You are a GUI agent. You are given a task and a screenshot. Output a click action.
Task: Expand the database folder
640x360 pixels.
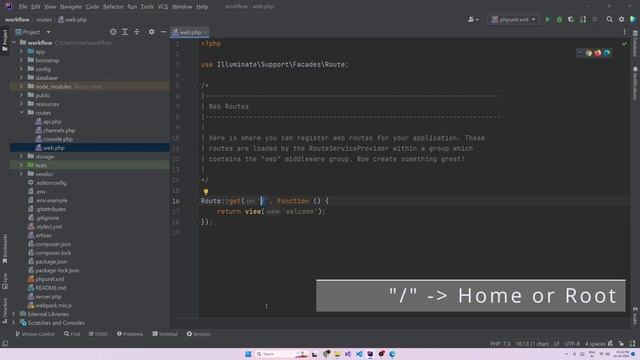coord(21,78)
